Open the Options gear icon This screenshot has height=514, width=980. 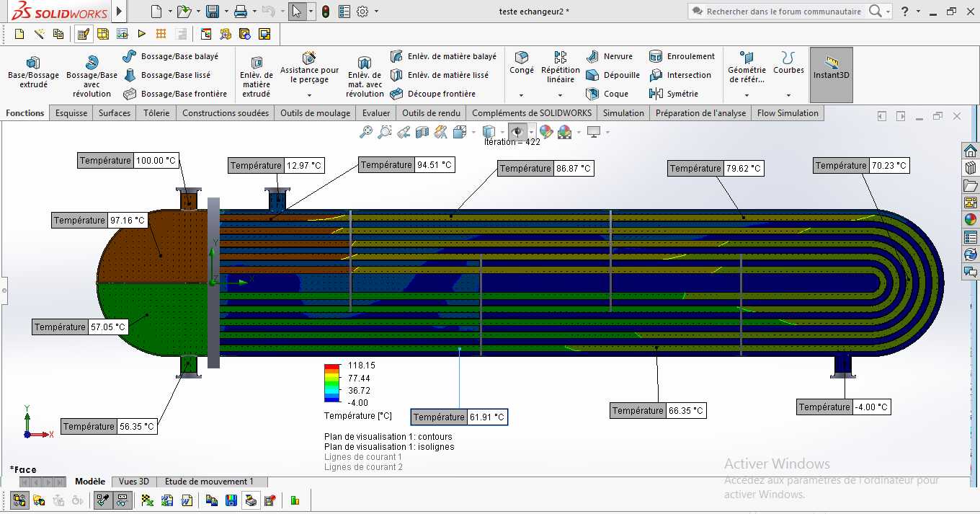pos(362,12)
